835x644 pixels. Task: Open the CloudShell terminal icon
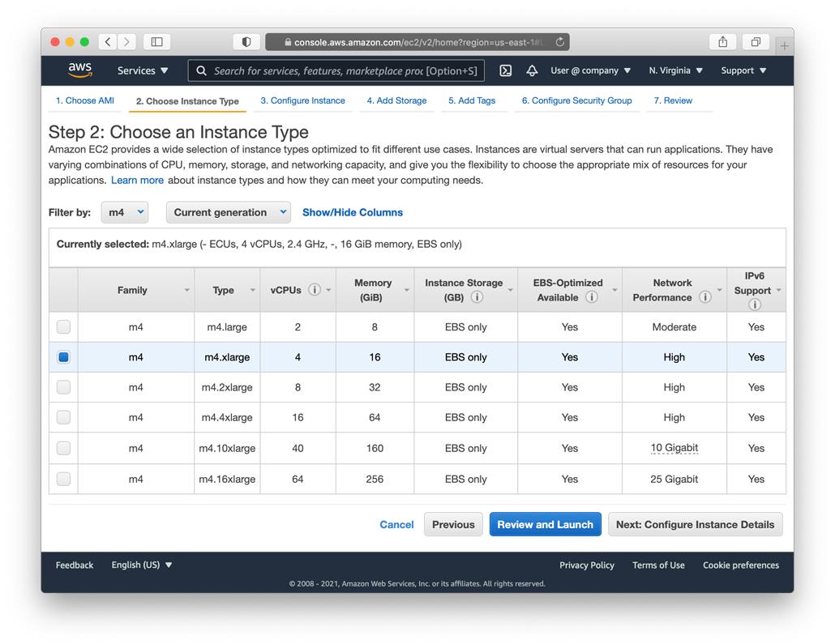coord(506,70)
